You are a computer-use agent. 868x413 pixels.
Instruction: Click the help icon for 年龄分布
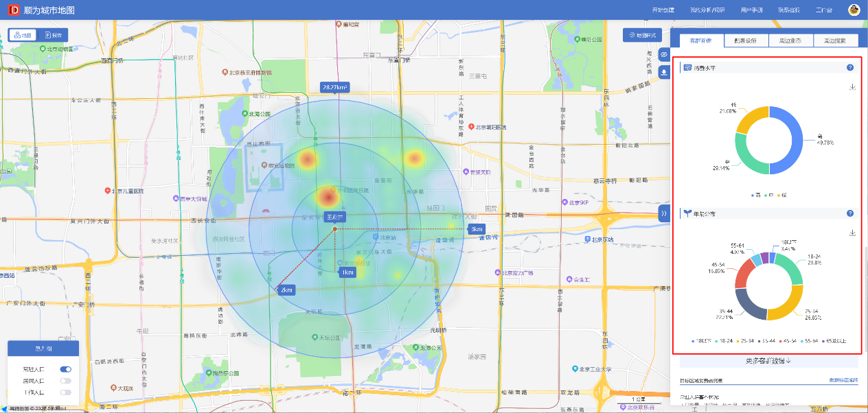coord(850,213)
